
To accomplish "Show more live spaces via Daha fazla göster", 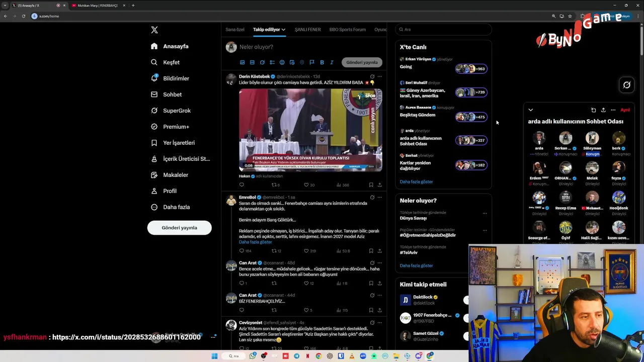I will coord(416,182).
